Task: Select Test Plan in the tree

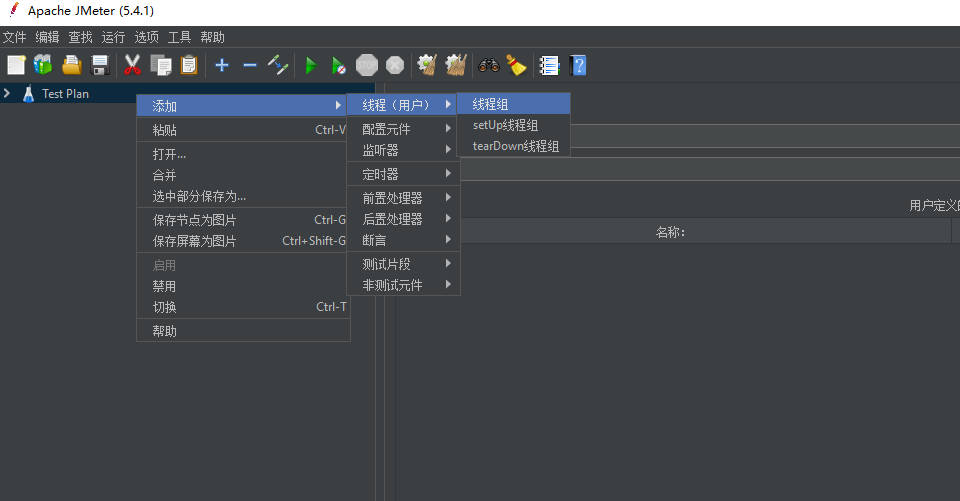Action: point(65,94)
